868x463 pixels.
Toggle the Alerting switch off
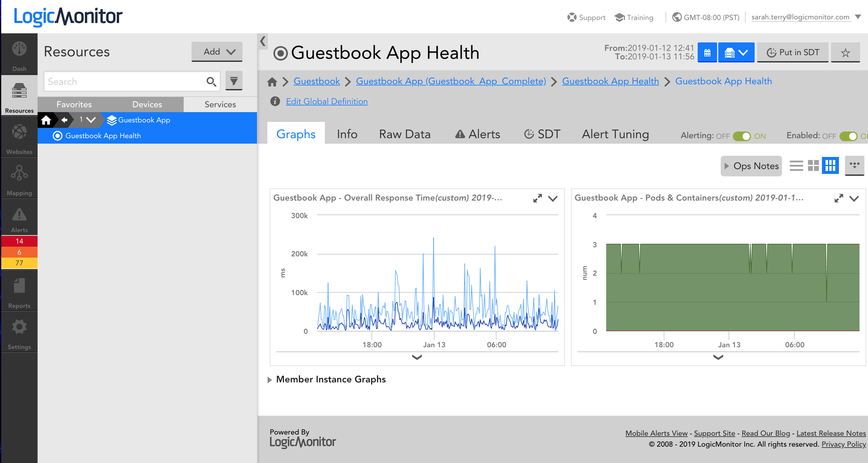click(x=742, y=136)
